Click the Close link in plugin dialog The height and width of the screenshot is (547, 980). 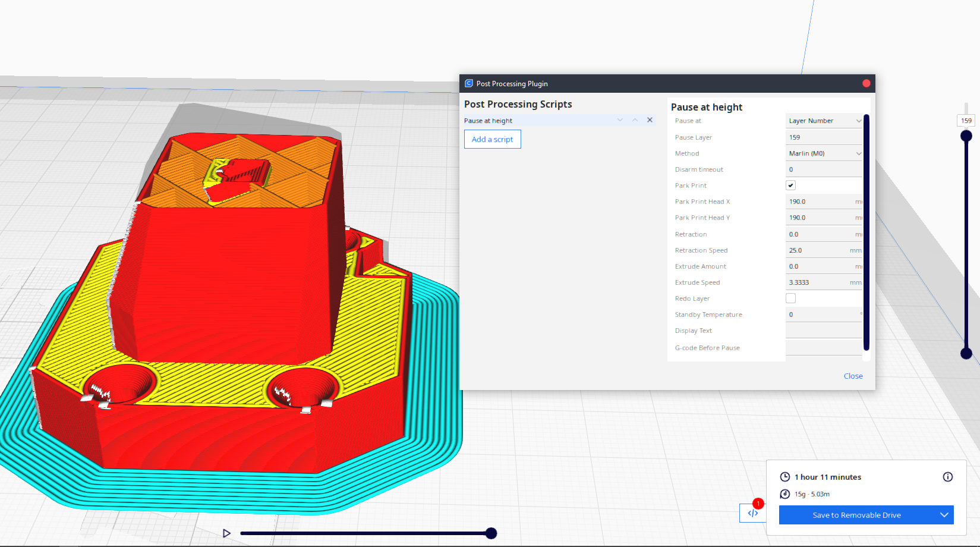point(853,376)
